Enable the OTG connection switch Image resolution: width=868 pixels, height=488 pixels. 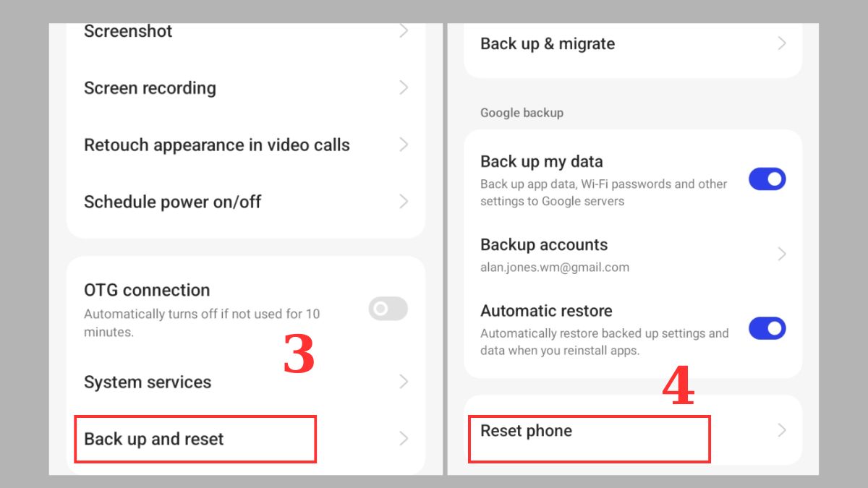point(388,309)
